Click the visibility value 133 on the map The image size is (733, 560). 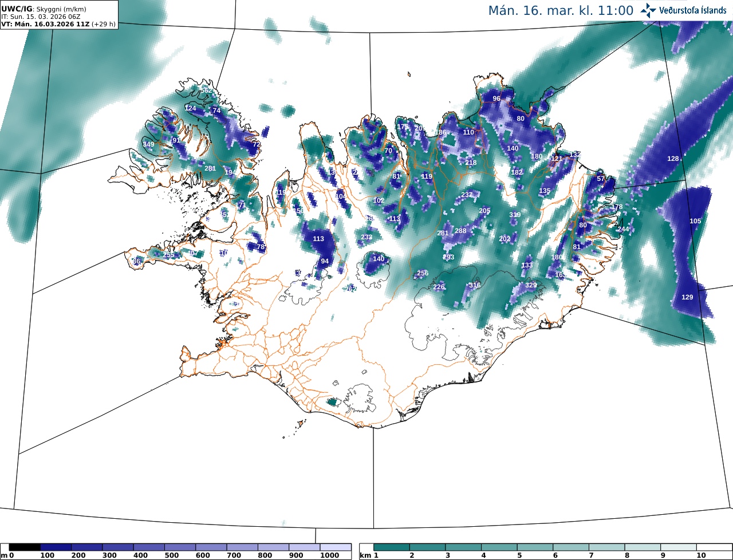[527, 265]
